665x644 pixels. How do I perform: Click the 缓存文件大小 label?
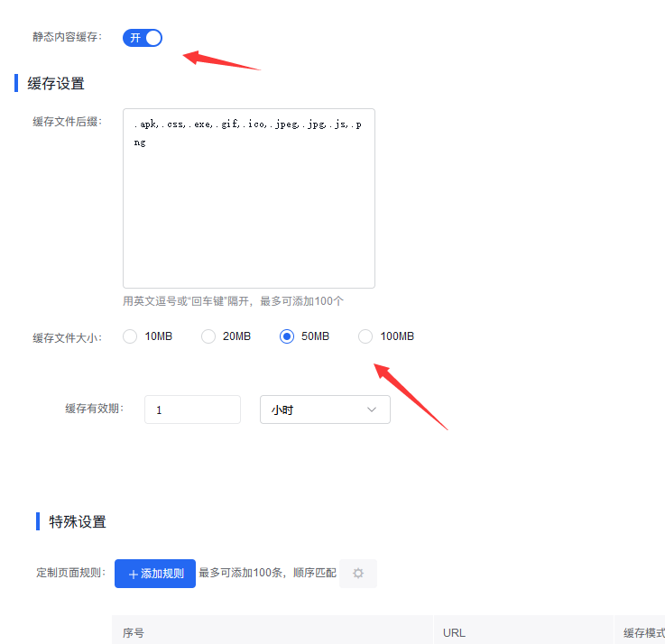tap(67, 337)
